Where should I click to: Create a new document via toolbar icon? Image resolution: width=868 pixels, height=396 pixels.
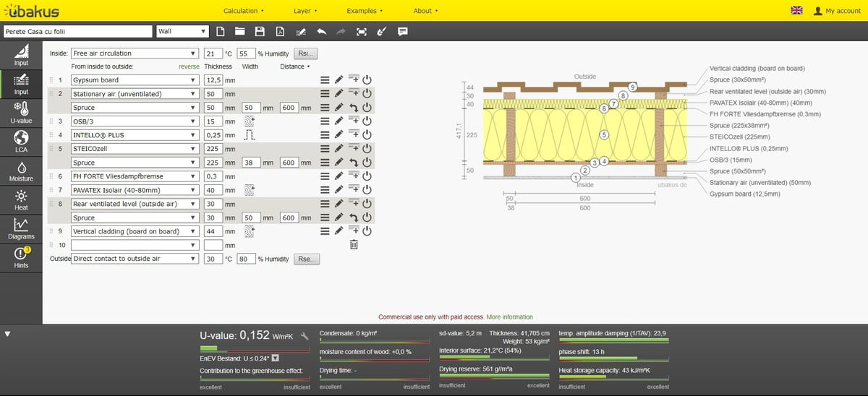(221, 32)
